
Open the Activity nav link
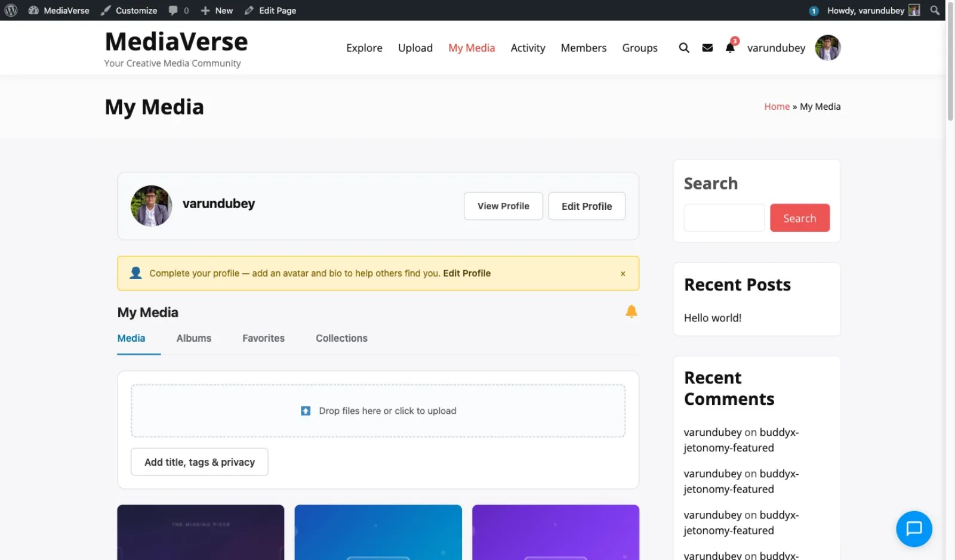(x=528, y=48)
